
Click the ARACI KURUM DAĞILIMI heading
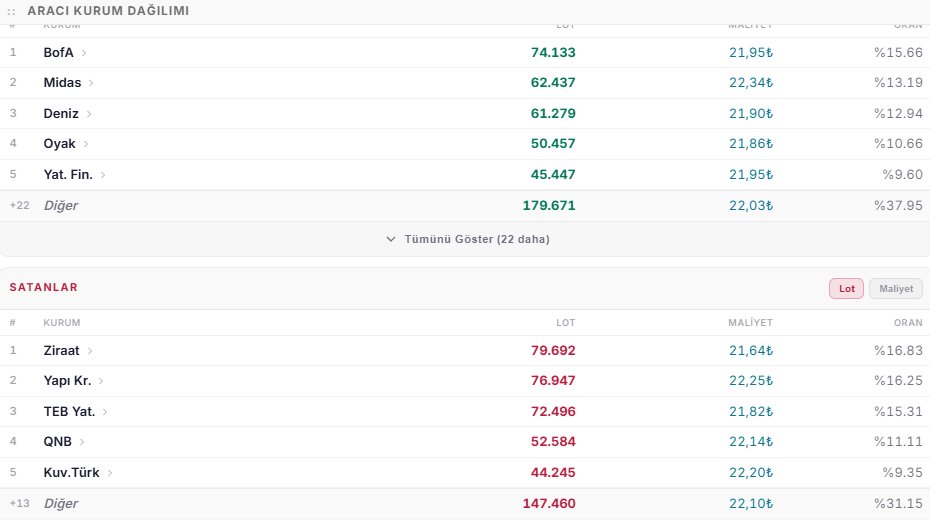108,11
